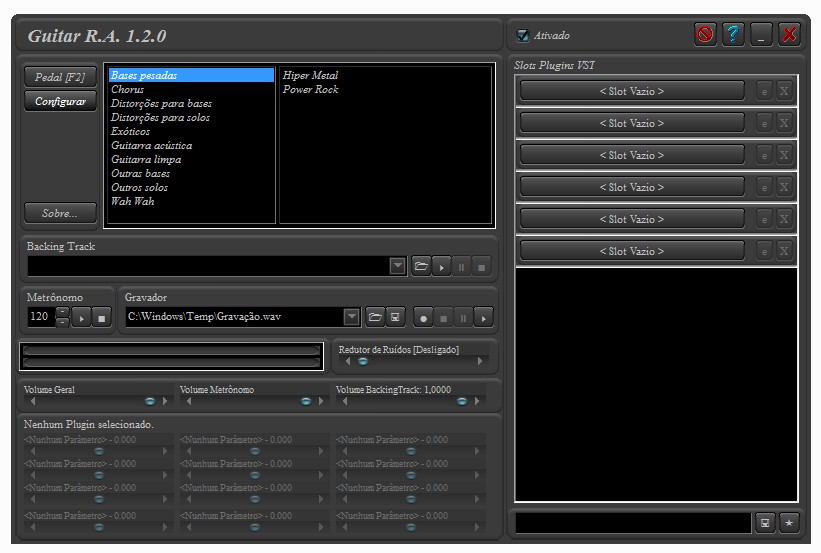This screenshot has height=553, width=821.
Task: Expand the Gravador file path dropdown
Action: (352, 317)
